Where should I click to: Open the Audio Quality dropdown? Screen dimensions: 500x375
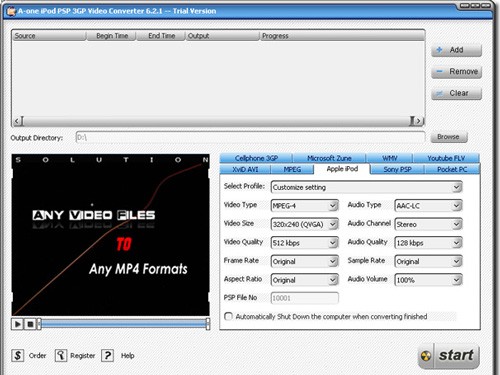428,243
